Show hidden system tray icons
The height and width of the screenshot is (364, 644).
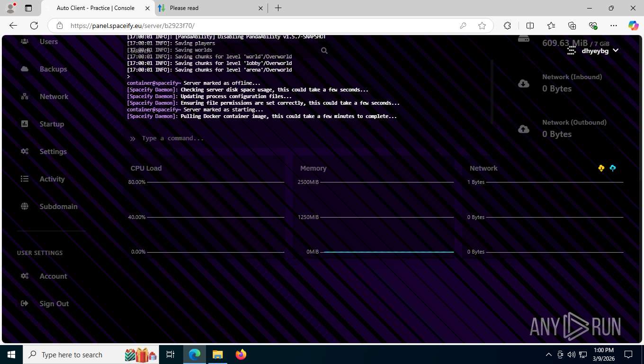549,355
